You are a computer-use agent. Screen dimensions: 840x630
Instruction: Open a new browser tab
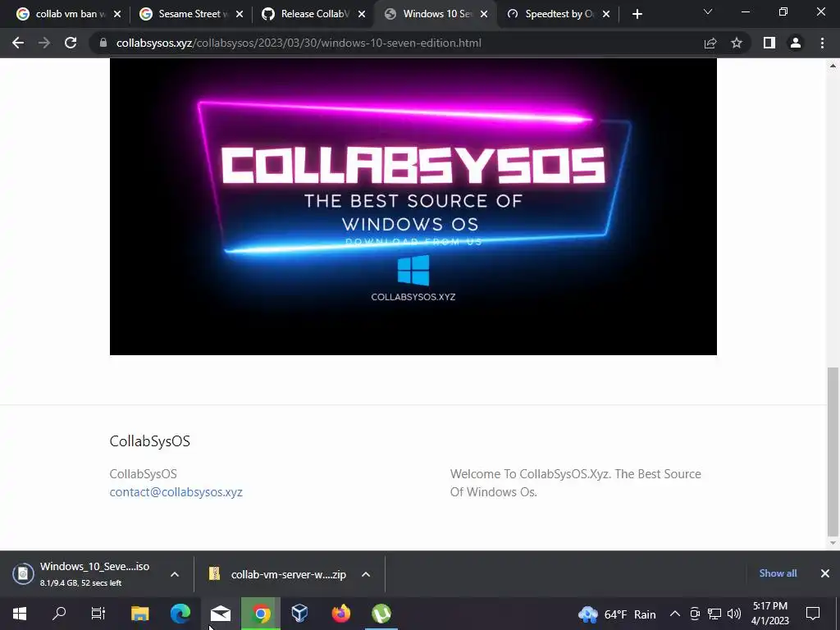click(637, 14)
